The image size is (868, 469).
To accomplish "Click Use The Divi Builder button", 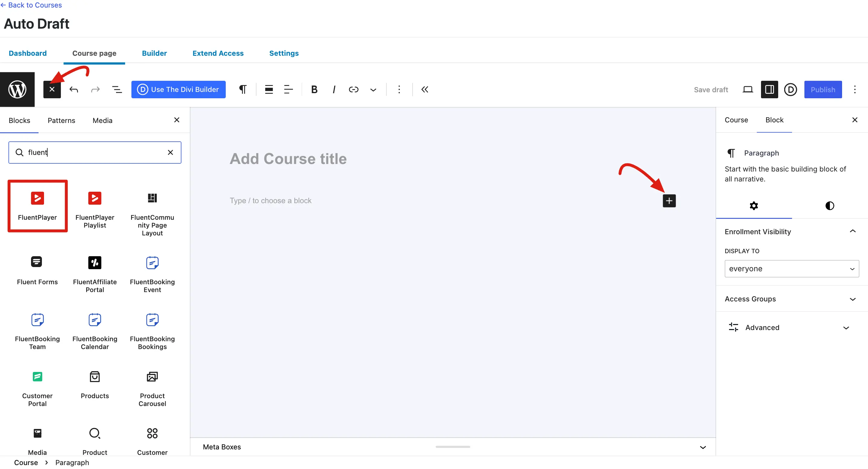I will (178, 89).
